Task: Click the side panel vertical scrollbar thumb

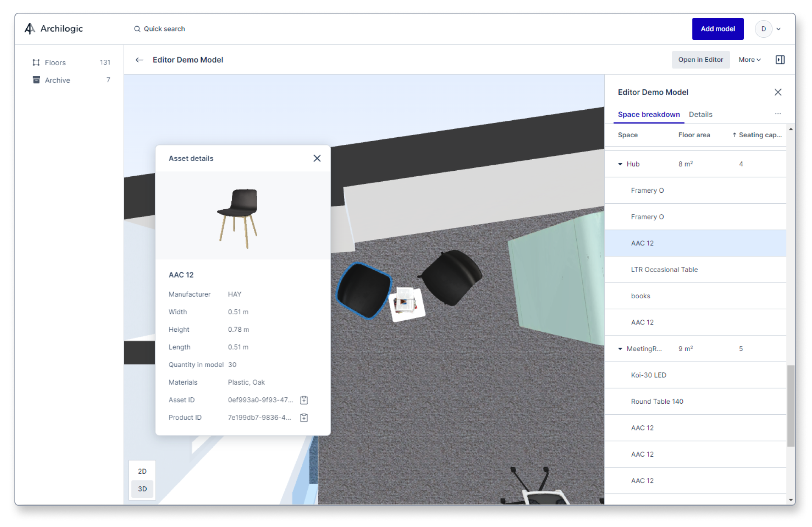Action: (791, 405)
